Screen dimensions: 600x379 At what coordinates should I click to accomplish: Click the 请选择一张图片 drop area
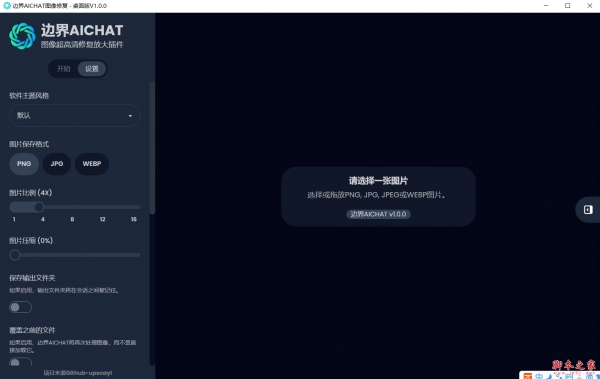pos(378,196)
